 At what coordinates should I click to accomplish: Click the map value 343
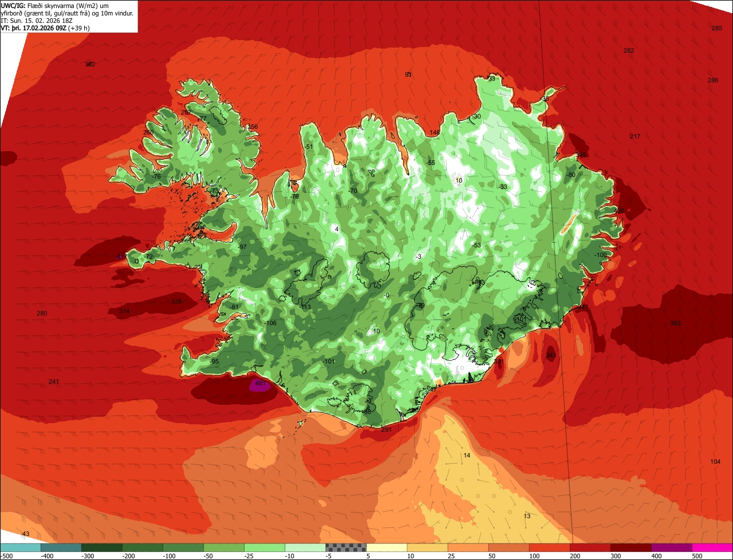[551, 355]
